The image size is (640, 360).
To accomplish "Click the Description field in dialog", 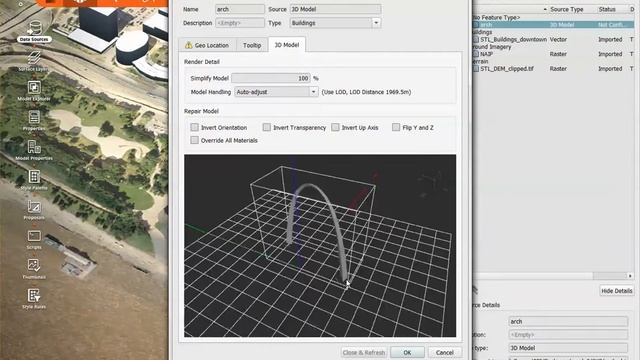I will tap(240, 23).
